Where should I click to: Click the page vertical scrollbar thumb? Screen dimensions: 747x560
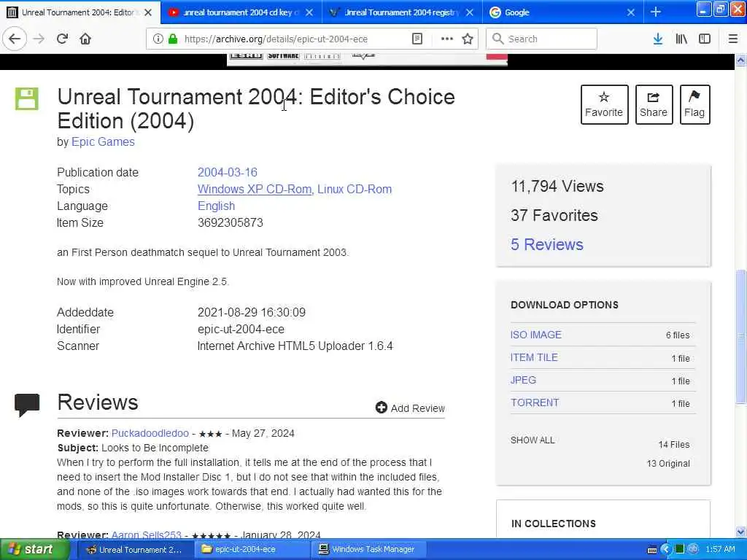(740, 336)
